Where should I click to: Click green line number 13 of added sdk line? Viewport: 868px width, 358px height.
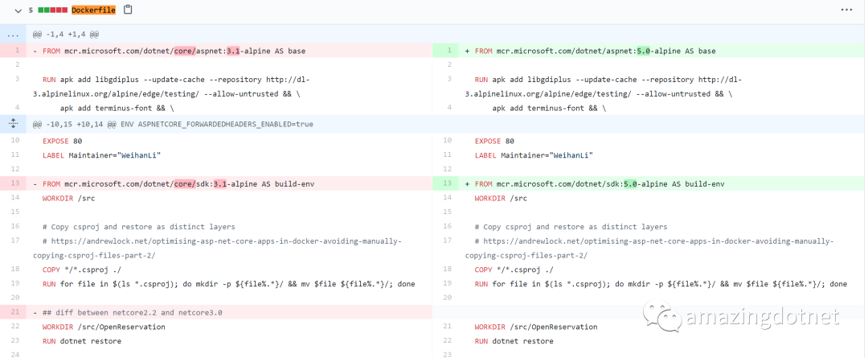click(x=445, y=184)
